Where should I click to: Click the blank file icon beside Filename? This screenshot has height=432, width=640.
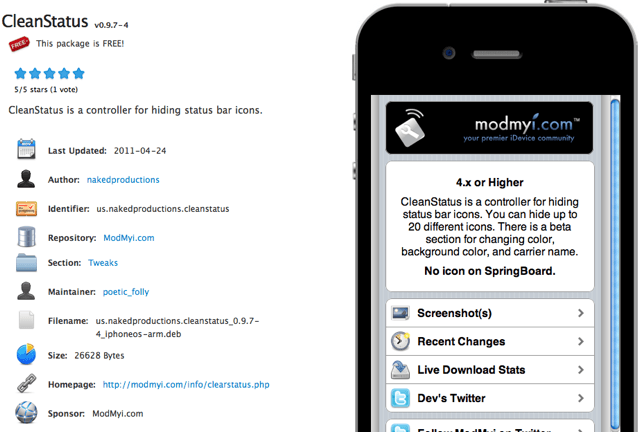[x=26, y=320]
